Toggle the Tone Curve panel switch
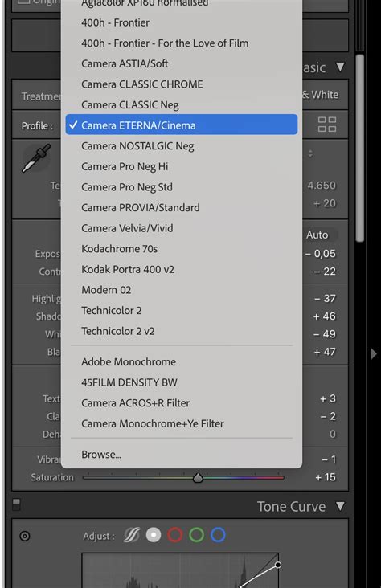The height and width of the screenshot is (588, 381). tap(16, 504)
